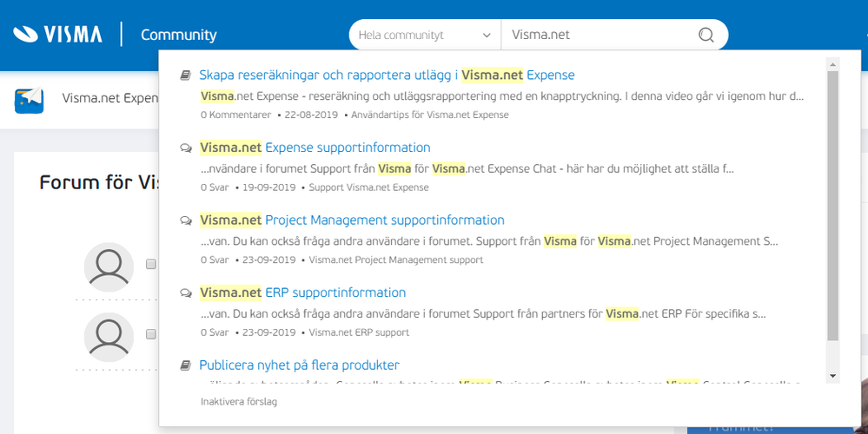The width and height of the screenshot is (868, 434).
Task: Click the Visma logo in header
Action: tap(57, 35)
